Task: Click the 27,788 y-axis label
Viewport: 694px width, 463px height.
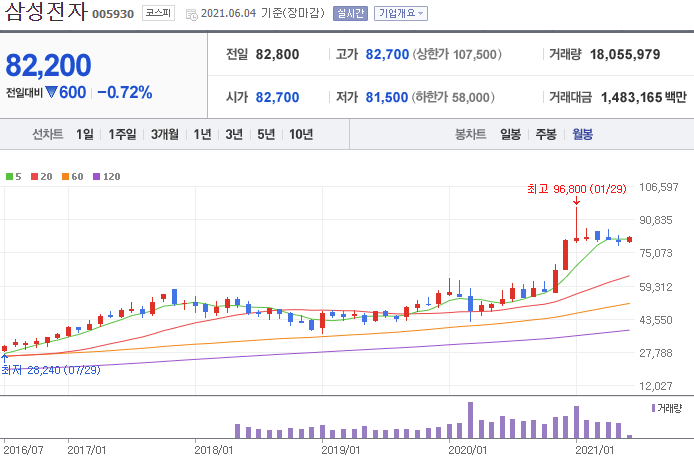Action: point(655,353)
